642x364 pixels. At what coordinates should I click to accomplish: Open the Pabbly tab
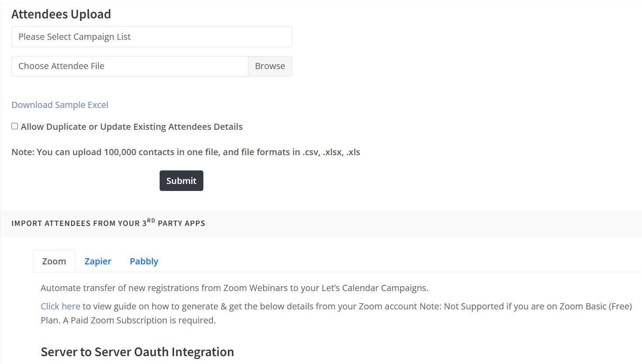coord(144,261)
